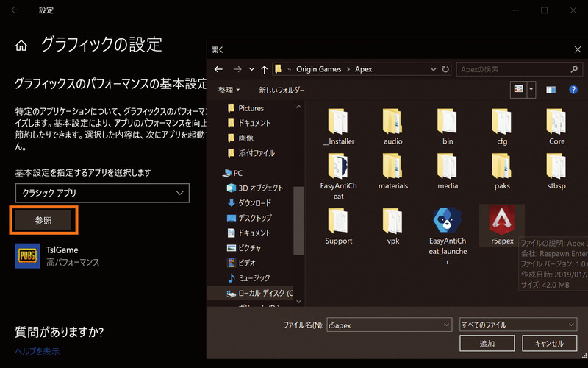Open the vpk folder
The height and width of the screenshot is (368, 588).
tap(392, 227)
